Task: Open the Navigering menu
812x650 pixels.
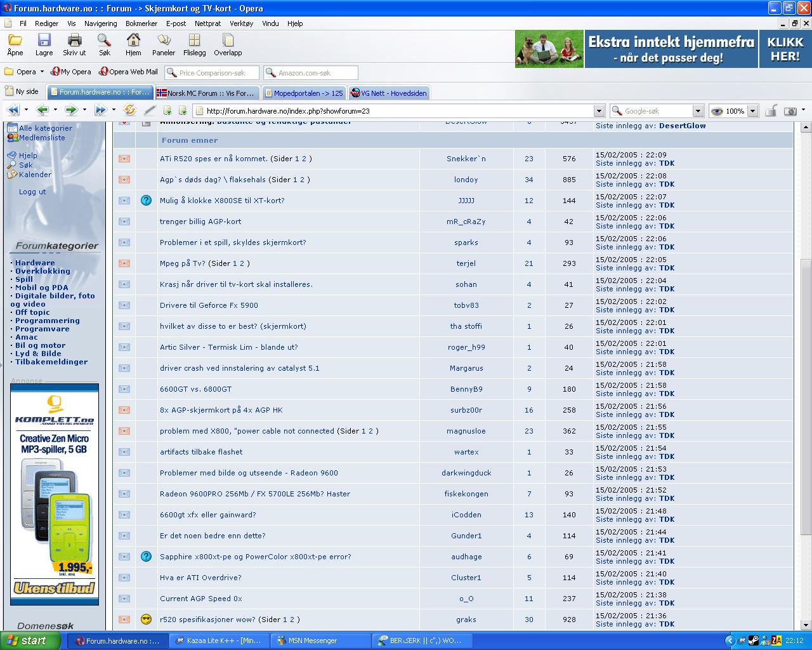Action: pyautogui.click(x=101, y=23)
